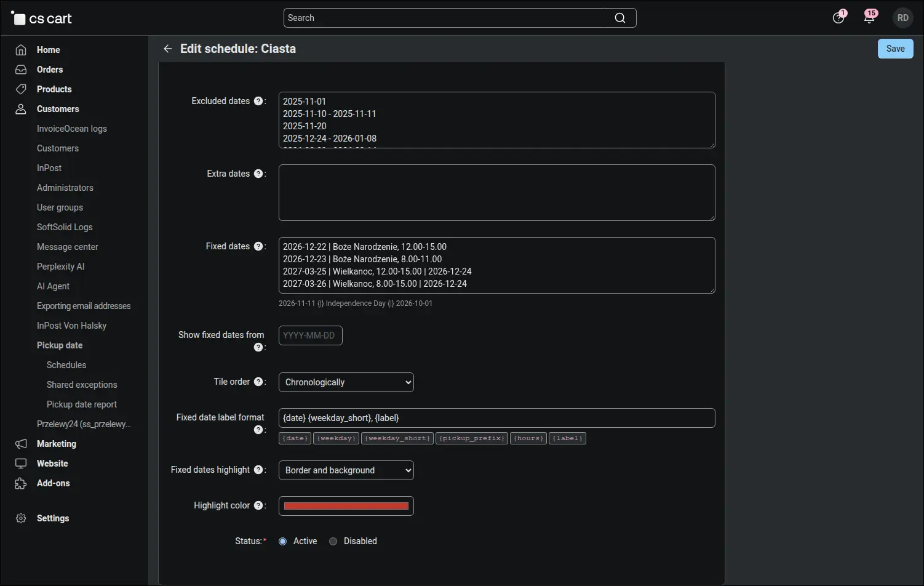Click the search magnifier icon
The width and height of the screenshot is (924, 586).
(x=620, y=18)
